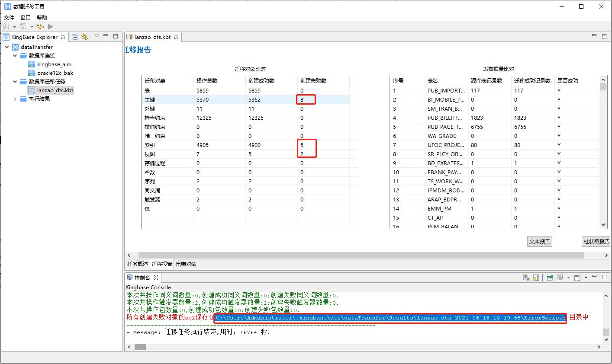Minimize the KingBase Explorer panel
The image size is (612, 364).
[106, 36]
